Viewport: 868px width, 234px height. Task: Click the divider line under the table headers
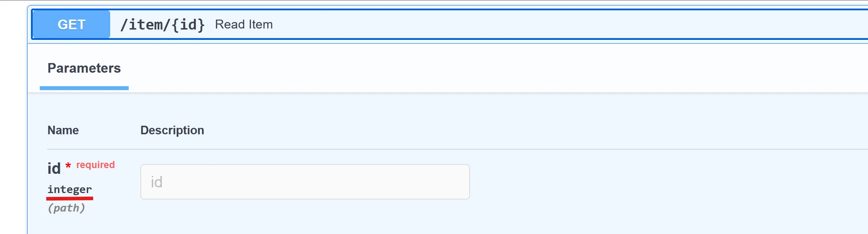pos(427,149)
